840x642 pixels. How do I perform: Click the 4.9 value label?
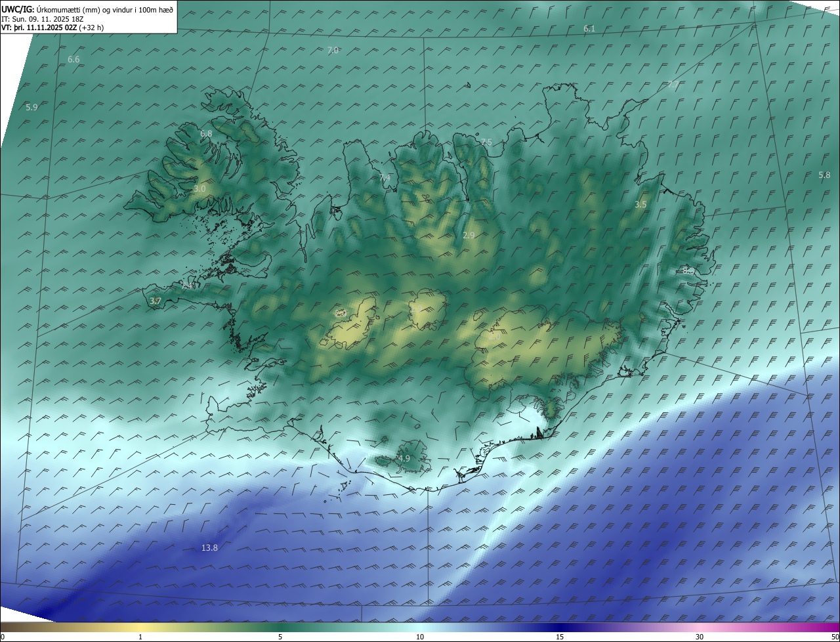[x=404, y=459]
